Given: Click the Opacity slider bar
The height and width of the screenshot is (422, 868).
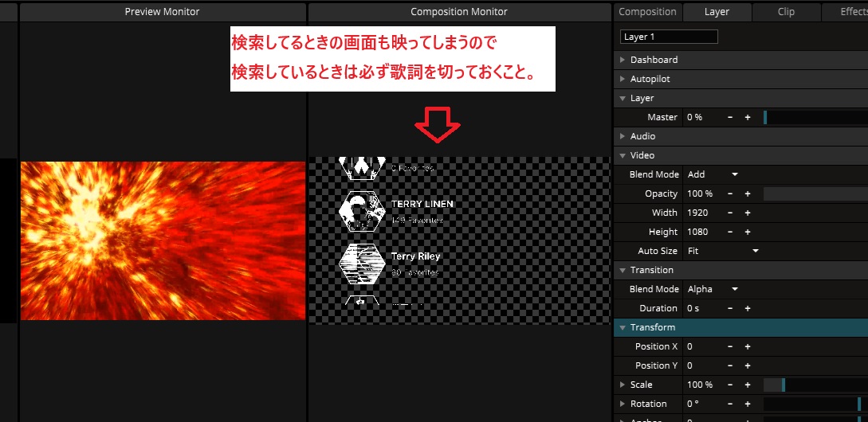Looking at the screenshot, I should 815,193.
